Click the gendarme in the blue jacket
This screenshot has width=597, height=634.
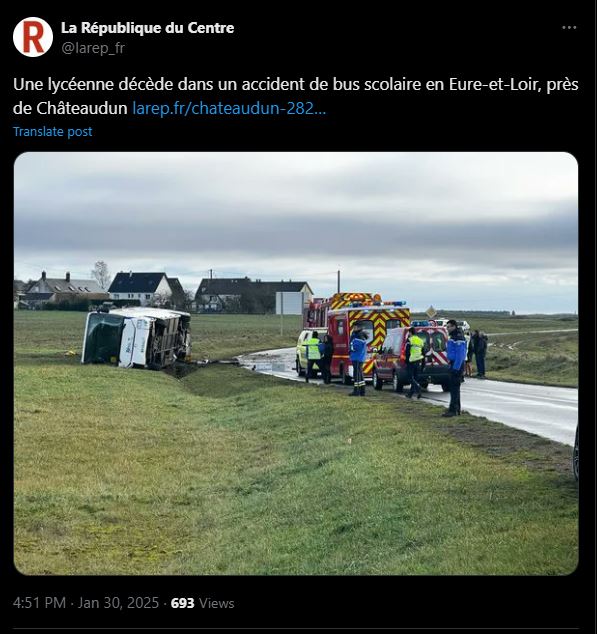tap(455, 368)
